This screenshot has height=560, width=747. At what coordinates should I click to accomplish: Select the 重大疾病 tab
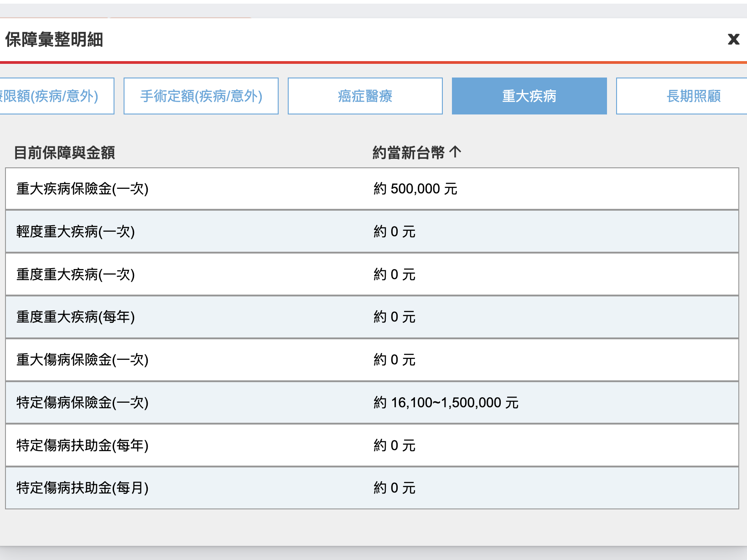click(529, 96)
